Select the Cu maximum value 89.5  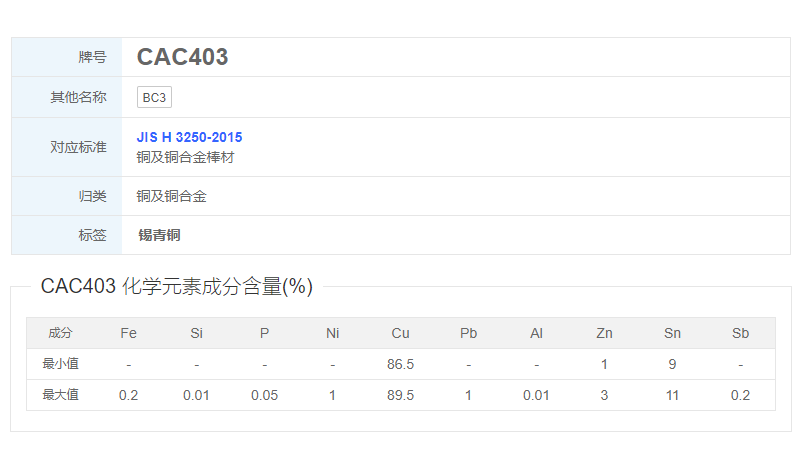pos(400,395)
